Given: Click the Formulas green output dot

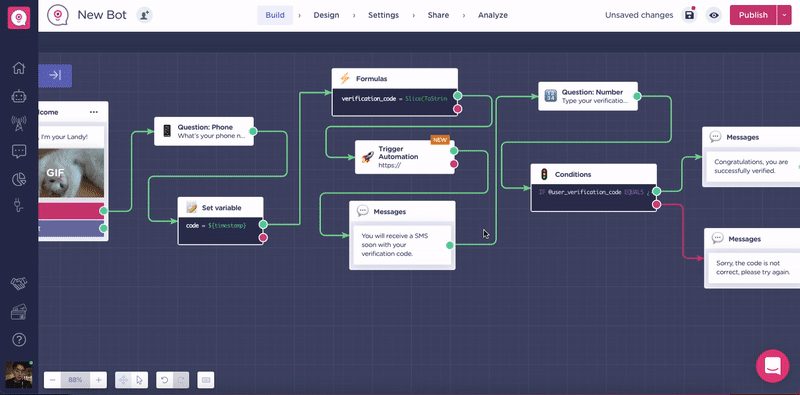Looking at the screenshot, I should click(458, 95).
